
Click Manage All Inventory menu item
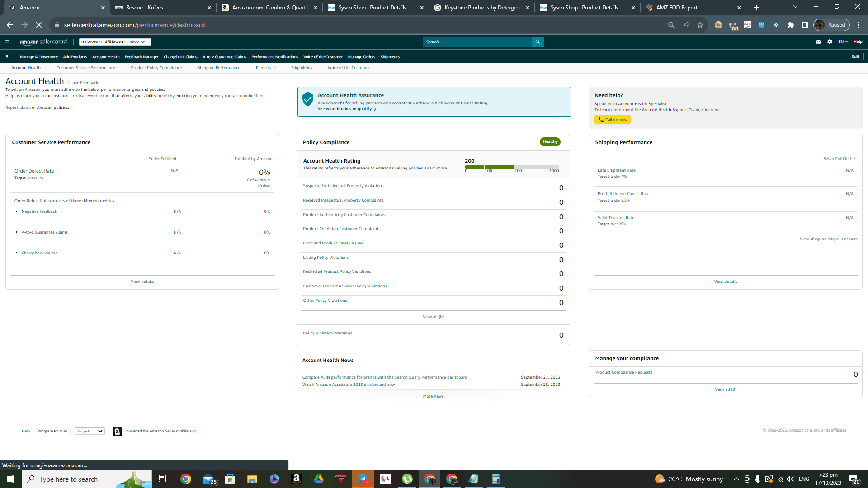click(39, 57)
